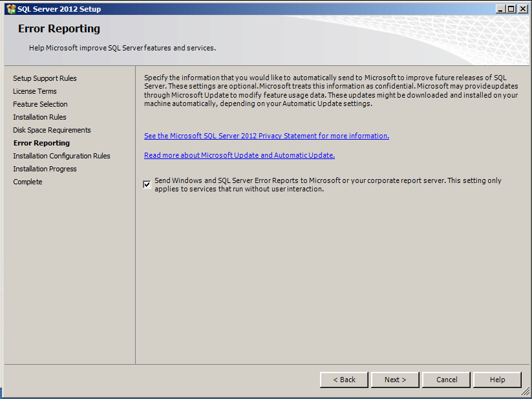The height and width of the screenshot is (399, 532).
Task: Close the SQL Server 2012 Setup window
Action: tap(522, 9)
